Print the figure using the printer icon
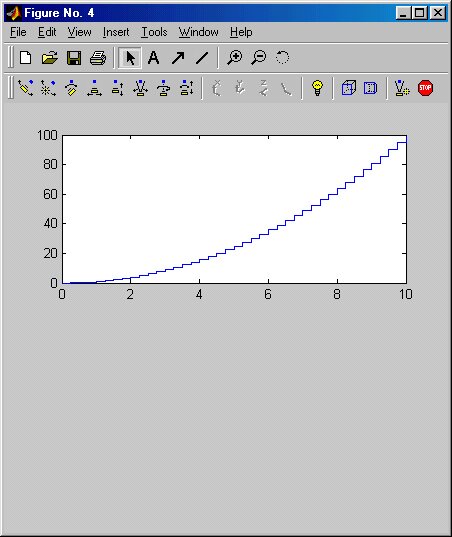Screen dimensions: 452x537 98,58
